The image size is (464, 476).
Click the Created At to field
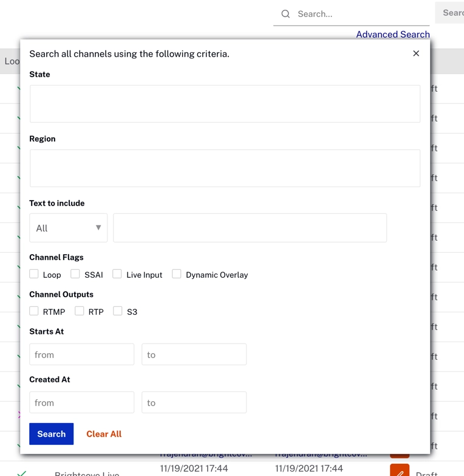[x=194, y=402]
